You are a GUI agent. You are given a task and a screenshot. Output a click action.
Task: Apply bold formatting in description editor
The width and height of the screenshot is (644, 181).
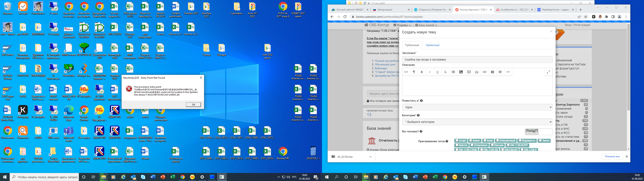point(422,72)
